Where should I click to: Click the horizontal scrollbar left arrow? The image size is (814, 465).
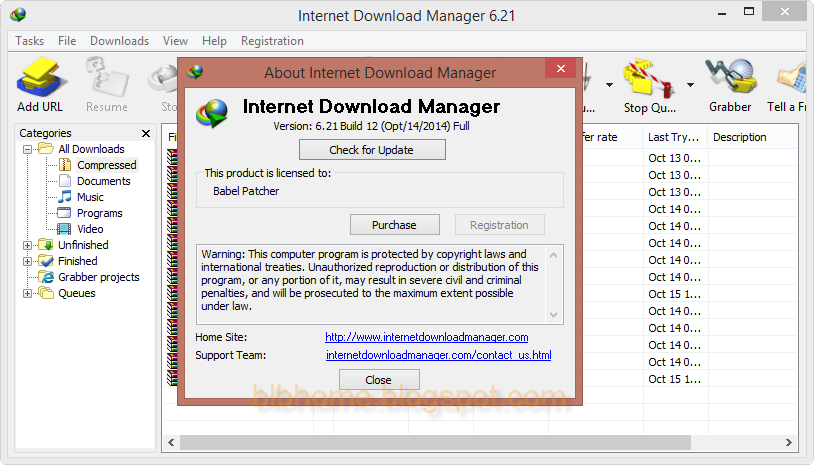click(x=171, y=443)
